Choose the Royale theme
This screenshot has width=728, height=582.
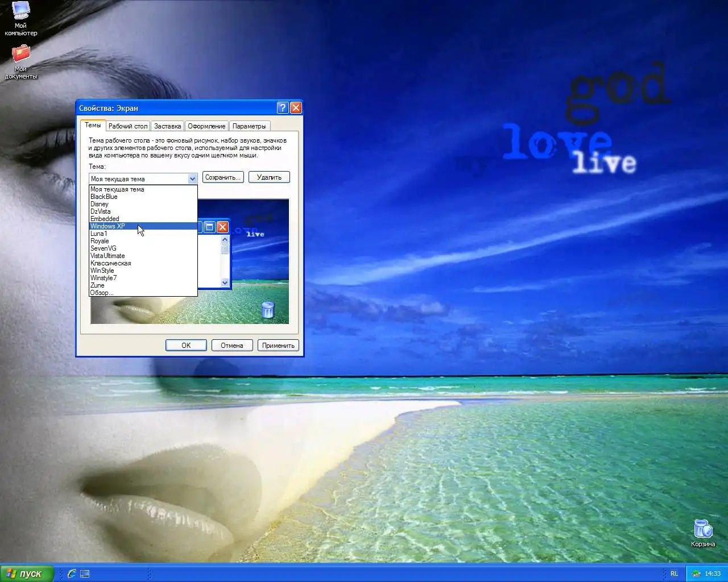click(143, 241)
